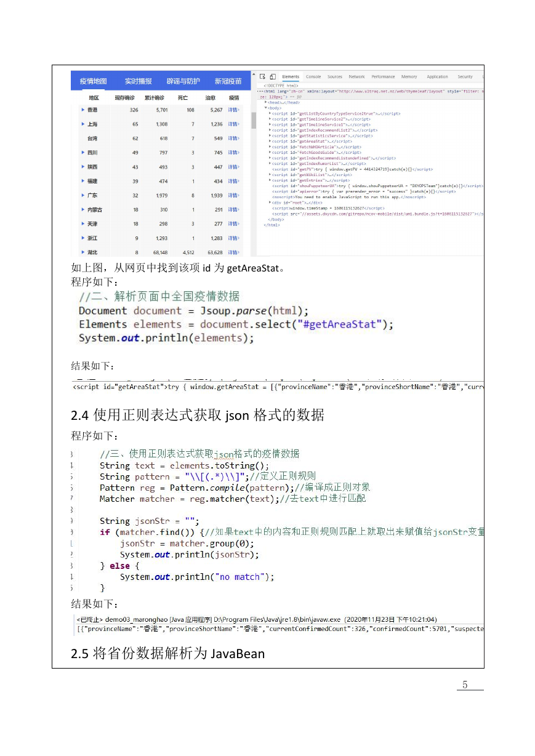535x756 pixels.
Task: Open 详情 link for 台湾 row
Action: pyautogui.click(x=234, y=139)
